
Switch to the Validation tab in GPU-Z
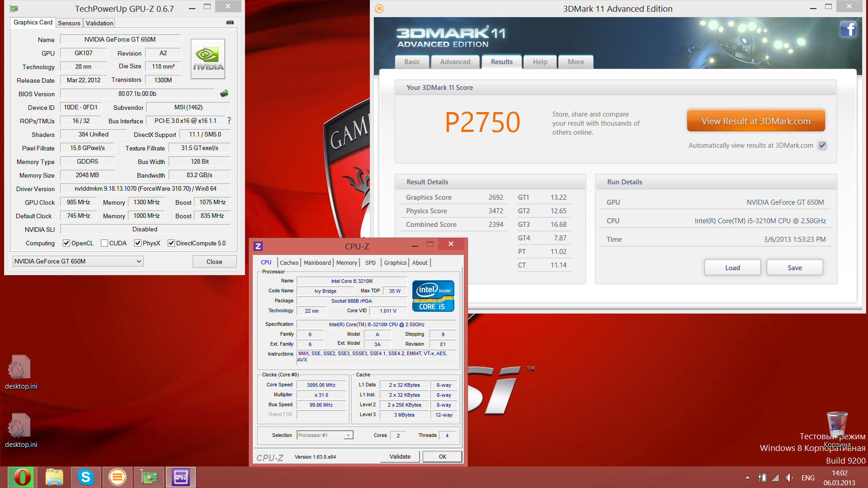click(99, 23)
